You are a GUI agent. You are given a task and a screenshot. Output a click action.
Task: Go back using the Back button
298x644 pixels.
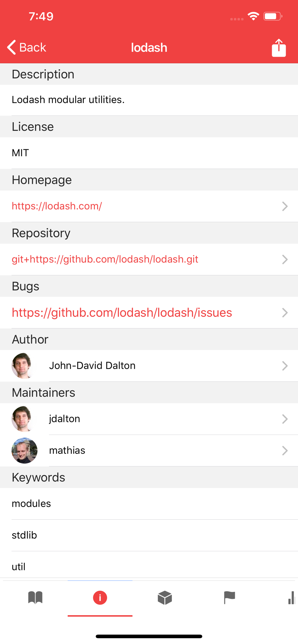tap(27, 47)
